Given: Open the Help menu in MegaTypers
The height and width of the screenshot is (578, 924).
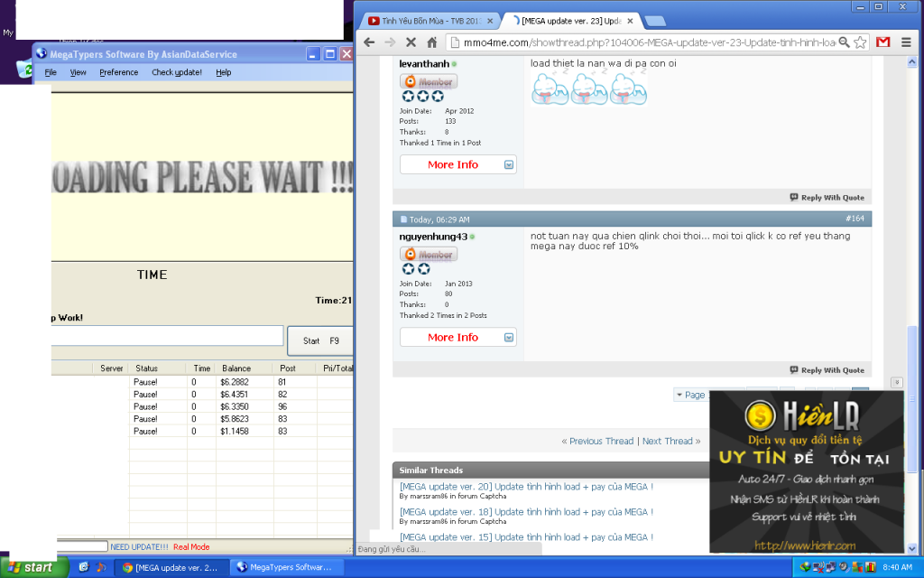Looking at the screenshot, I should coord(224,72).
